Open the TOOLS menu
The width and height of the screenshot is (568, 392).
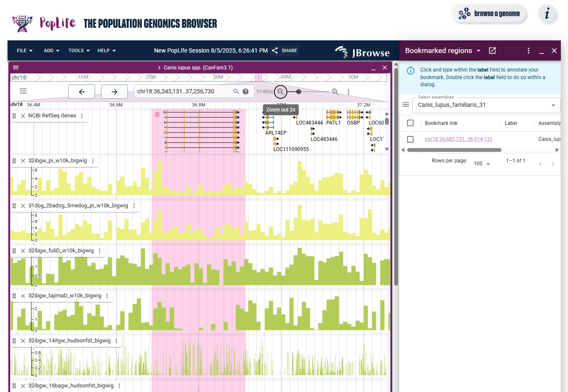pyautogui.click(x=79, y=51)
